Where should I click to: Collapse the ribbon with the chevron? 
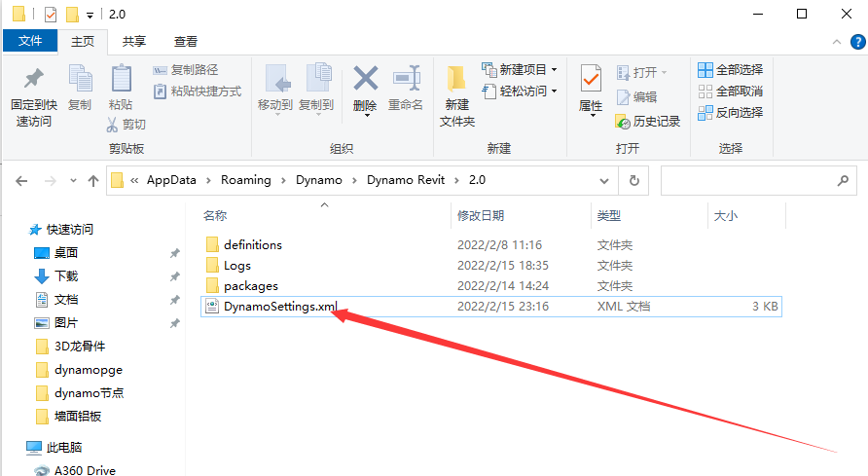click(837, 42)
